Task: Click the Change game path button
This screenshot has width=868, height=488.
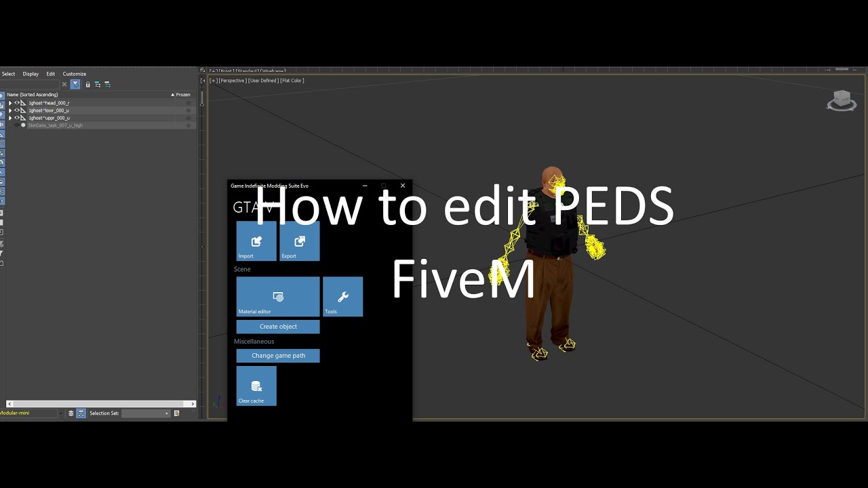Action: tap(278, 356)
